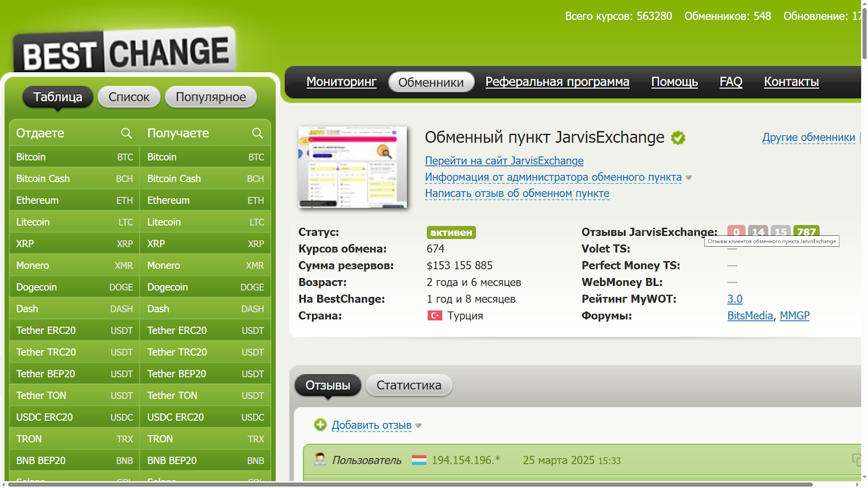
Task: Click the copy icon on the review row
Action: [x=856, y=460]
